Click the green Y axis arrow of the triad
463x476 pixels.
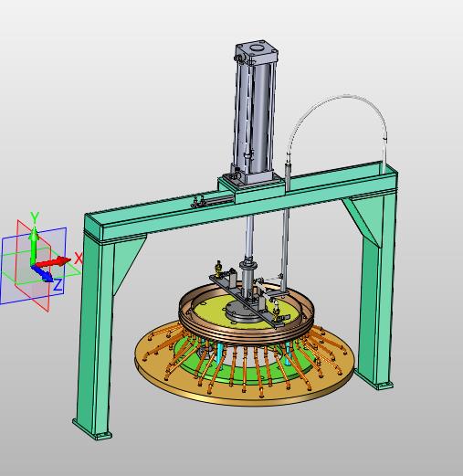pos(34,245)
